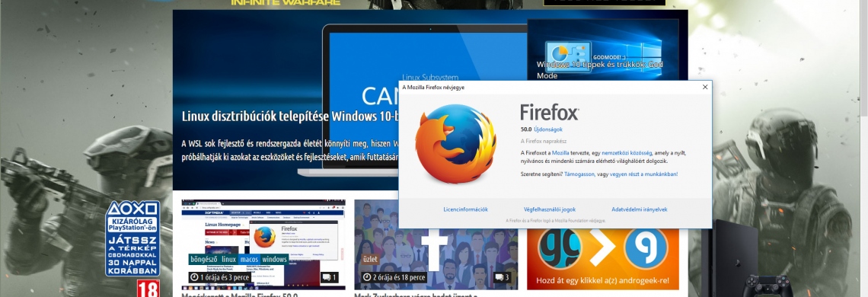Image resolution: width=868 pixels, height=297 pixels.
Task: Click the 'Támogasson' donate link
Action: click(x=579, y=174)
